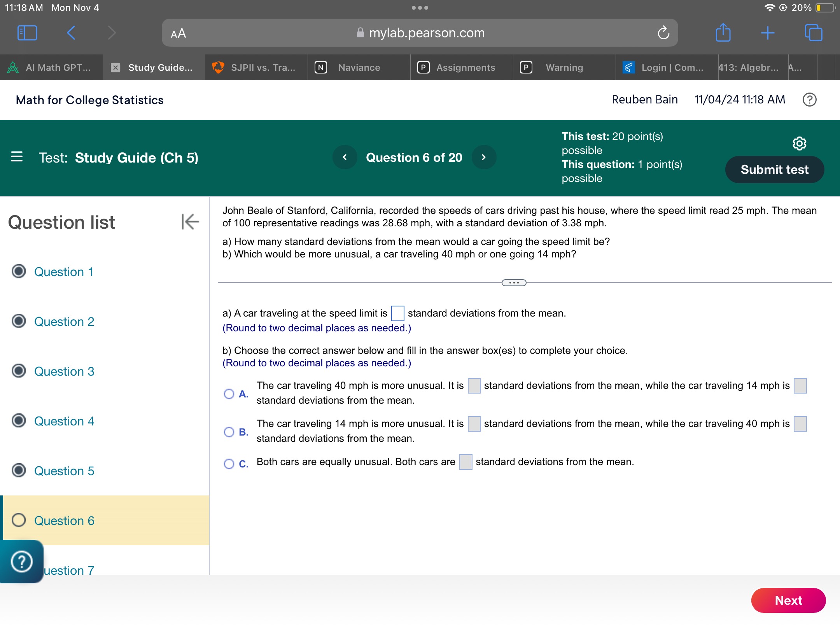Click 'Question 6 of 20' label

(x=414, y=157)
